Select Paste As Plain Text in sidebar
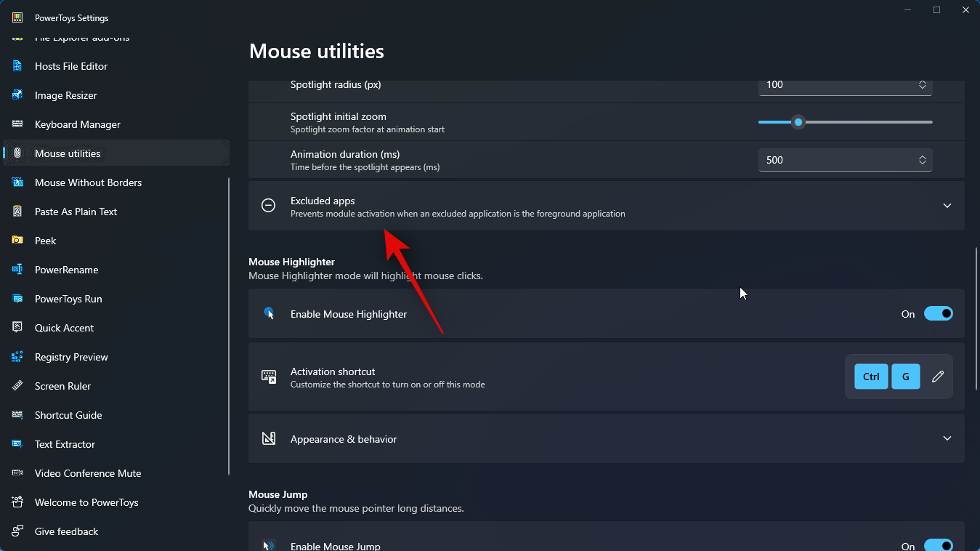Image resolution: width=980 pixels, height=551 pixels. click(x=116, y=212)
